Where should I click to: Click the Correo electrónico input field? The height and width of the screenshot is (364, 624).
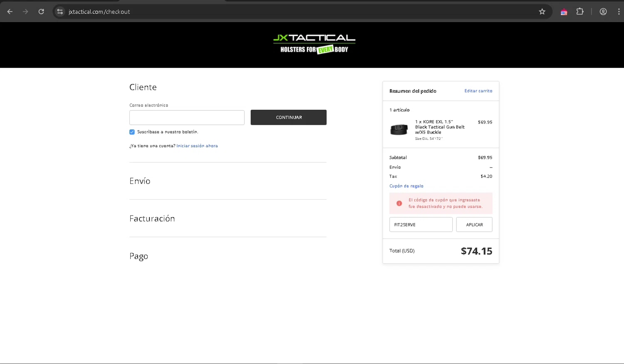click(x=187, y=117)
